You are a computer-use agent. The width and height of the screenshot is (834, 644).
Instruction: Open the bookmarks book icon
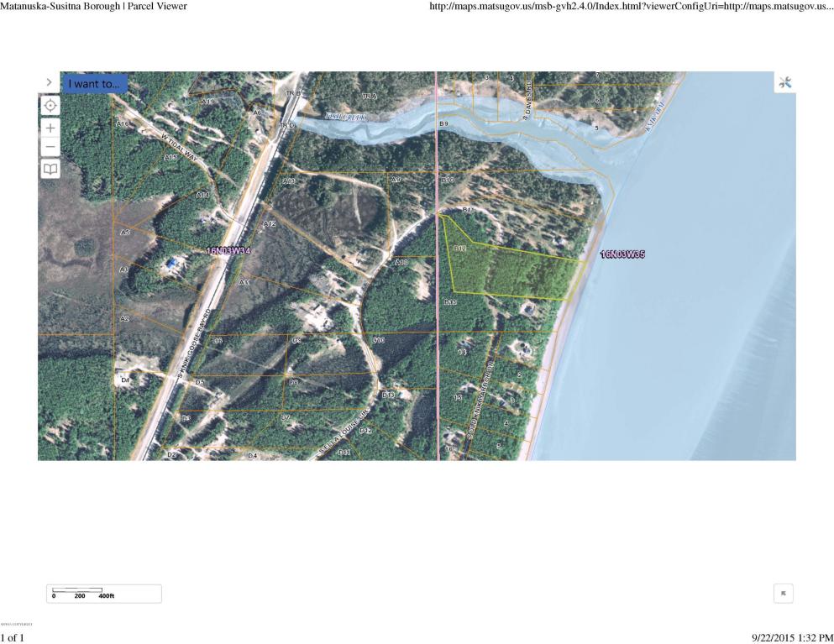pos(50,169)
